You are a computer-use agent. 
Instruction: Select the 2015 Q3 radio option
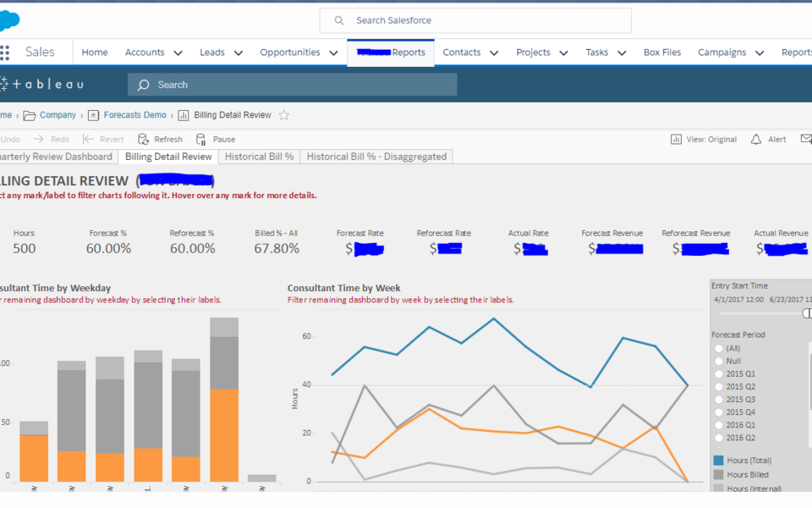719,399
